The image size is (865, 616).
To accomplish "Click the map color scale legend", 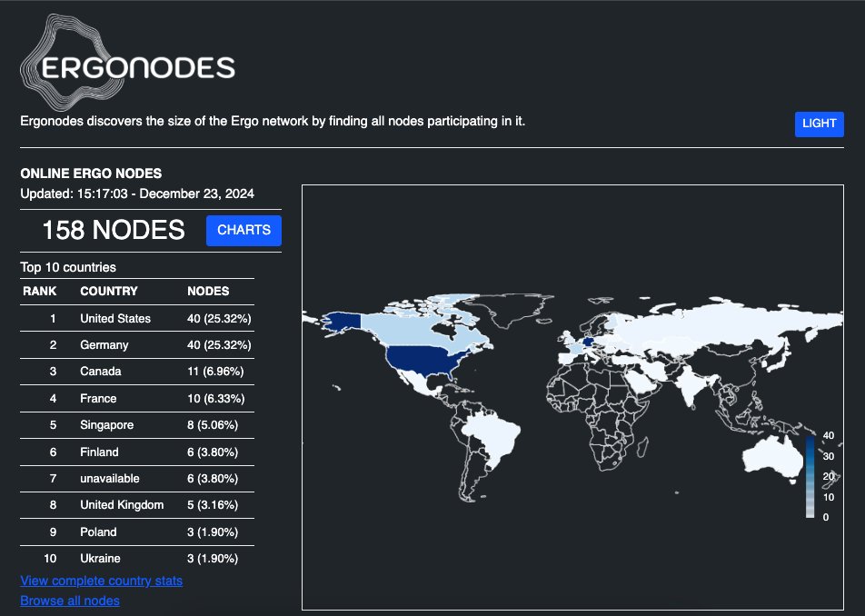I will 810,476.
